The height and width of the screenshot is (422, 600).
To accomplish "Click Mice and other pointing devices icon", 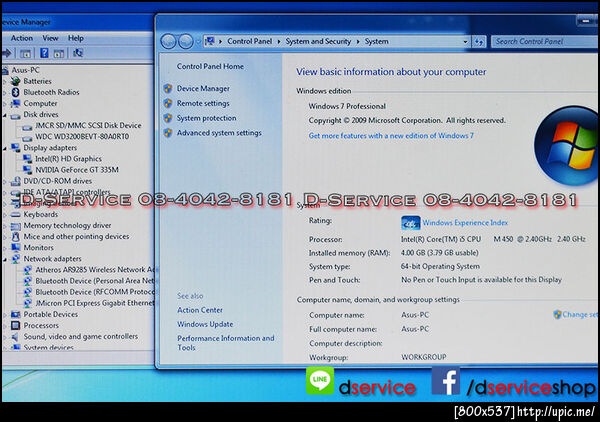I will pyautogui.click(x=16, y=237).
